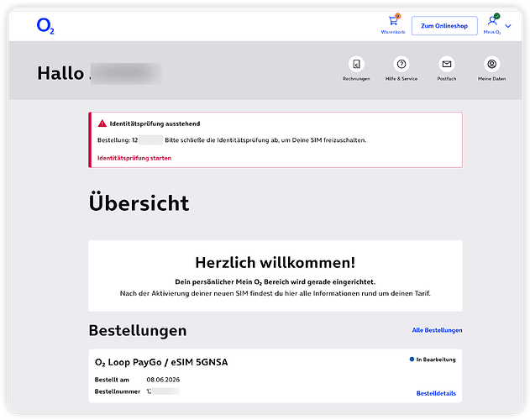Image resolution: width=530 pixels, height=420 pixels.
Task: Click the Hallo greeting text
Action: coord(60,73)
